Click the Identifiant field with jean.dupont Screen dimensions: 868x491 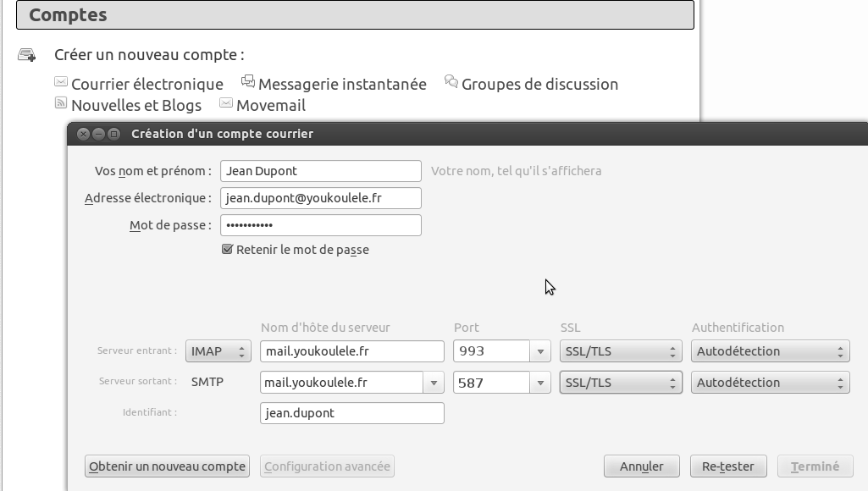click(x=351, y=413)
